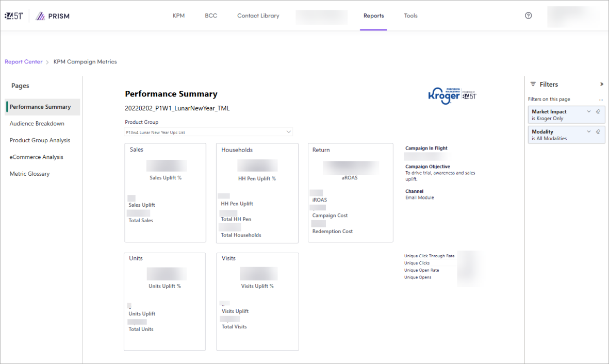Select the BCC navigation tab

pyautogui.click(x=211, y=16)
